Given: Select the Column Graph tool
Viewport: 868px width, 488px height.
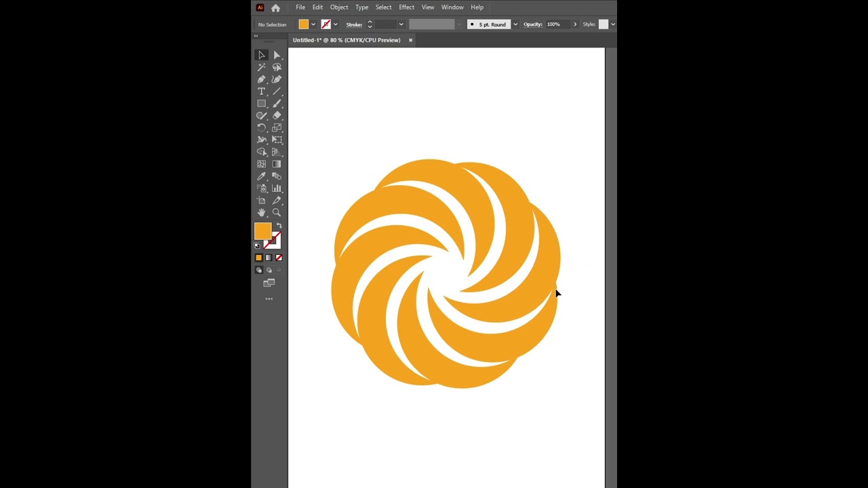Looking at the screenshot, I should [x=277, y=188].
